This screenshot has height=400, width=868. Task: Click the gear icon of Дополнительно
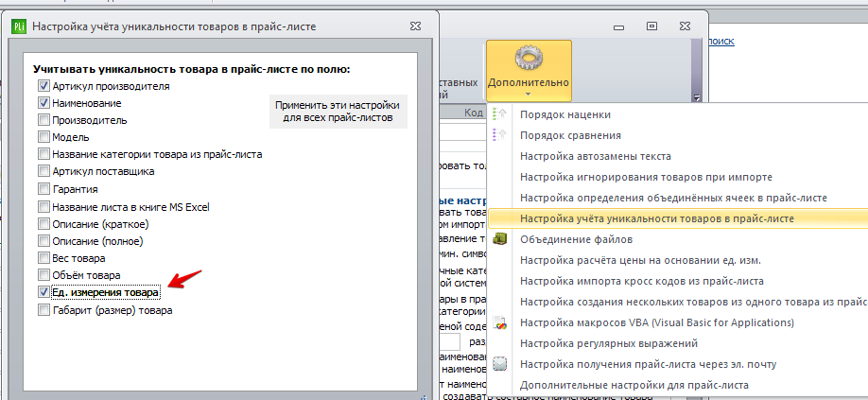click(x=529, y=58)
